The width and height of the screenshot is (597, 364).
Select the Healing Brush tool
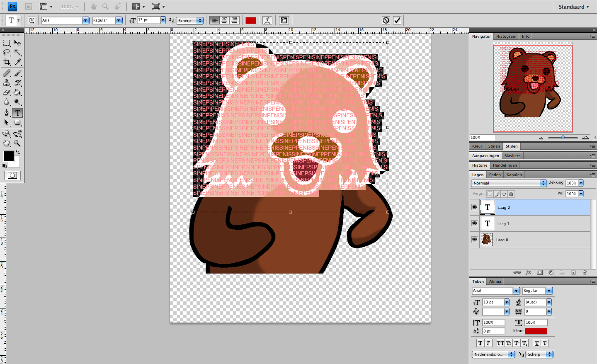point(7,73)
